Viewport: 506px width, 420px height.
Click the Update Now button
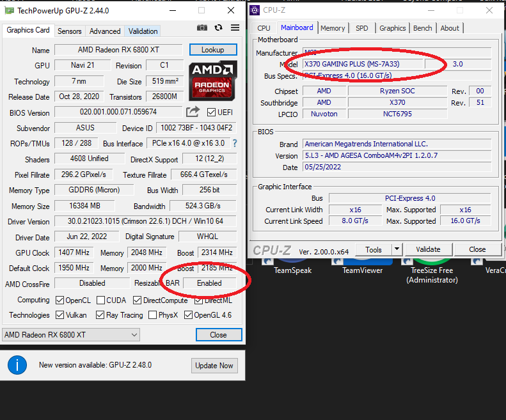(214, 366)
